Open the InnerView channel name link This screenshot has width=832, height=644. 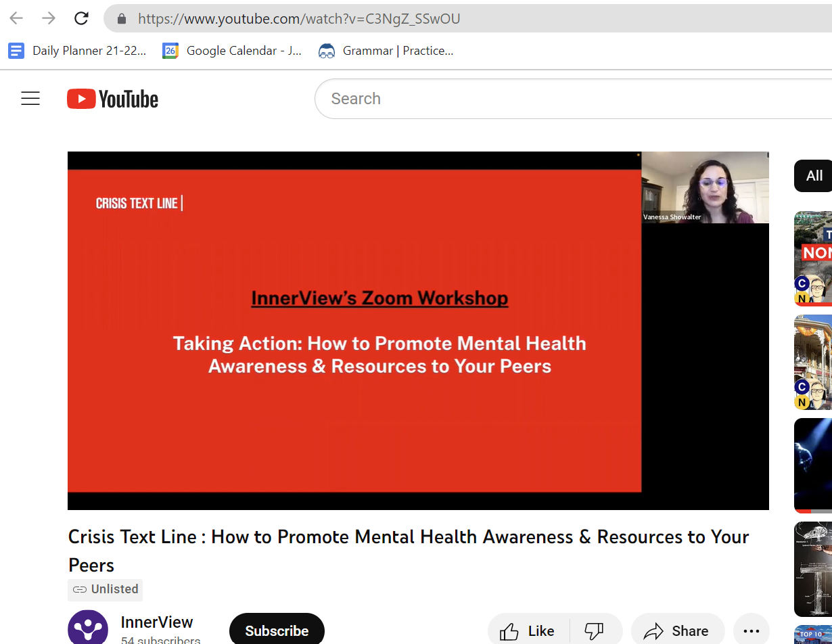[x=157, y=622]
